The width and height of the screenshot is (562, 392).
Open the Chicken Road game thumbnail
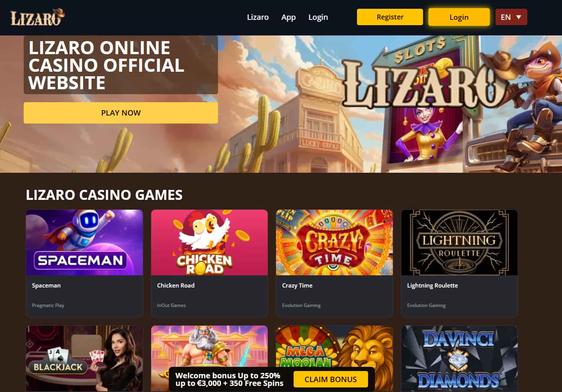coord(209,243)
